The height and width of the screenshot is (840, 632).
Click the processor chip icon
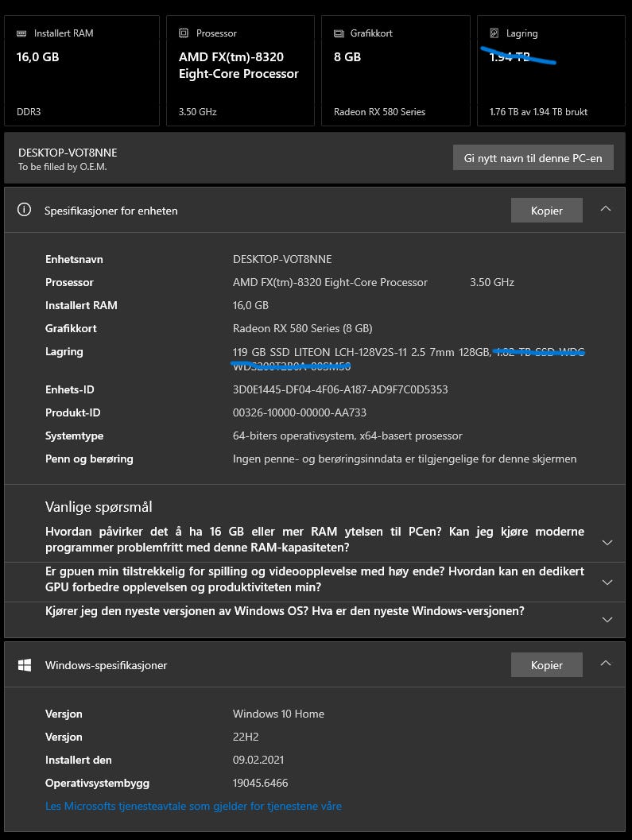click(x=184, y=33)
